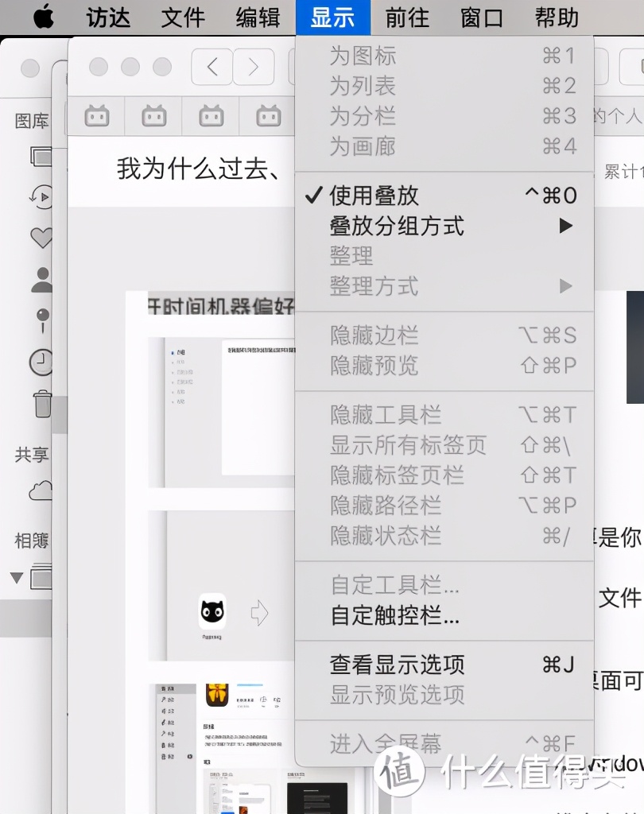
Task: Open Memories via the circular play icon
Action: pyautogui.click(x=41, y=196)
